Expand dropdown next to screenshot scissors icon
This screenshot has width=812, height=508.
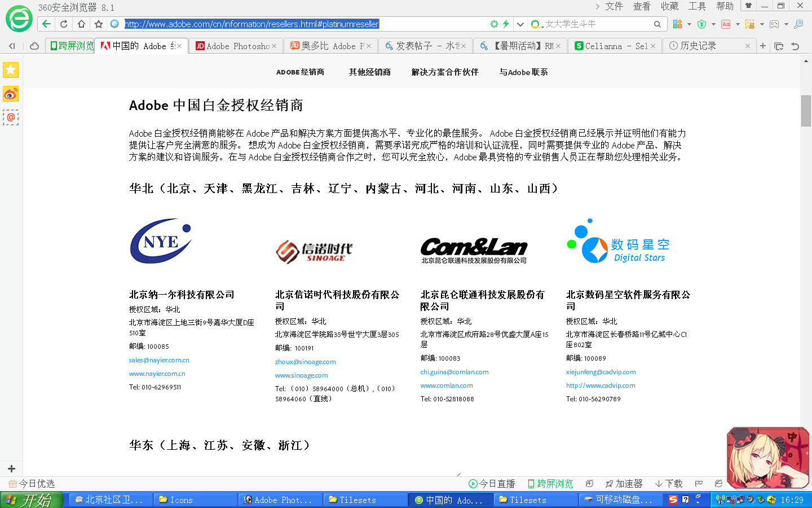click(x=762, y=24)
